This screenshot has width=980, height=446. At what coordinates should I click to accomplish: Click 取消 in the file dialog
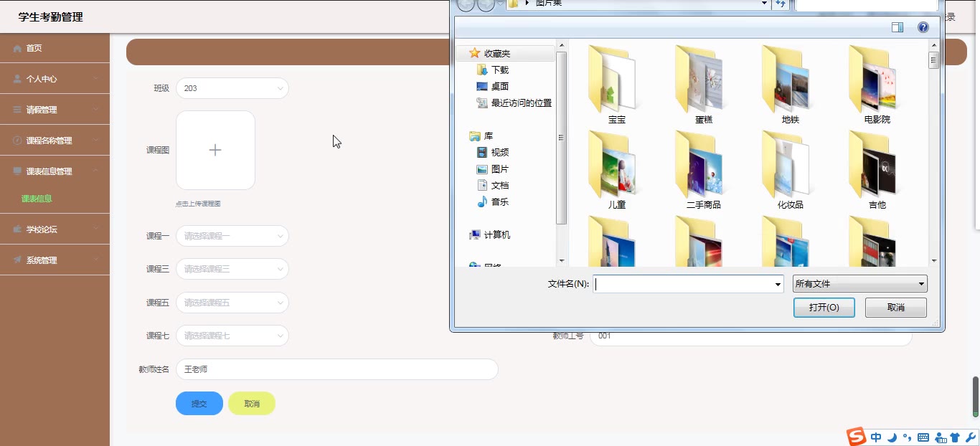pyautogui.click(x=896, y=308)
